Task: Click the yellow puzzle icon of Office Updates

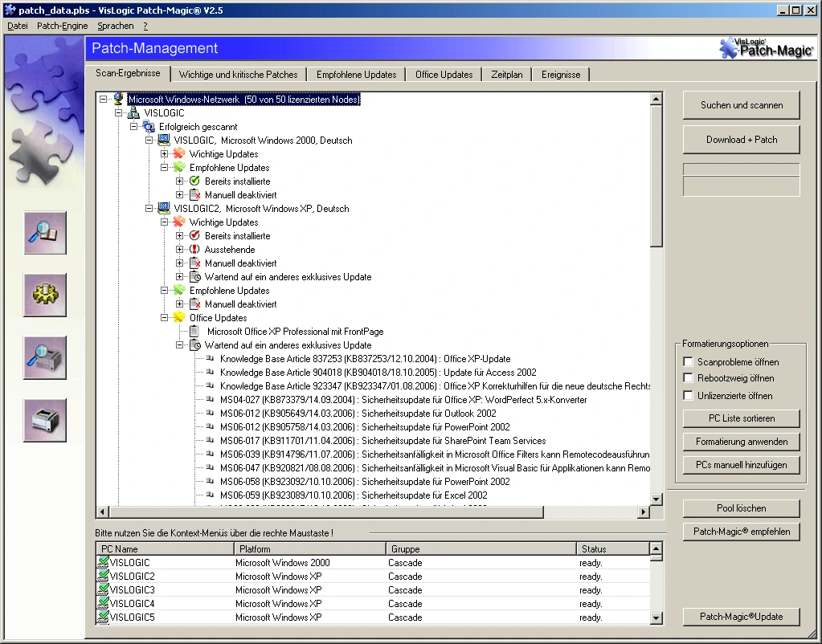Action: (x=179, y=317)
